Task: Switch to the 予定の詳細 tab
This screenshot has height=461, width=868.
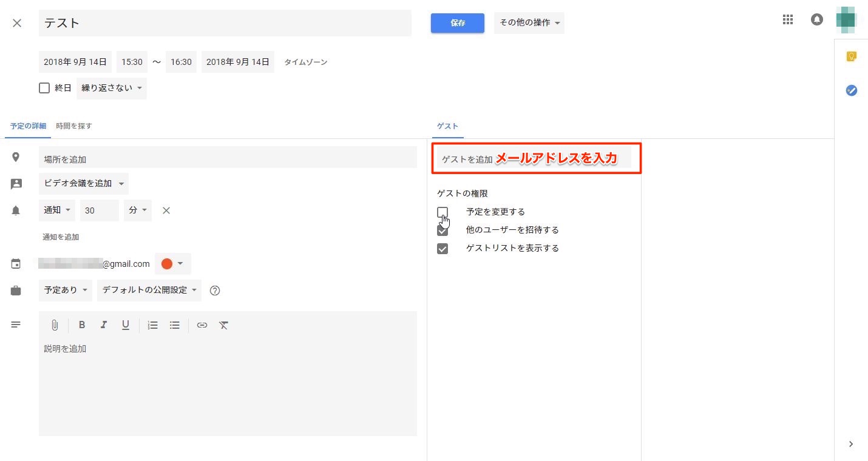Action: 28,126
